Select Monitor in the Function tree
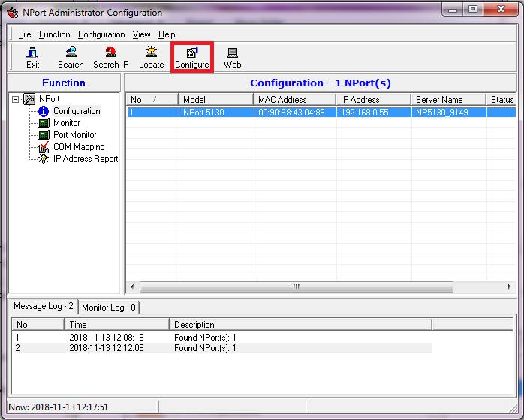 click(67, 123)
